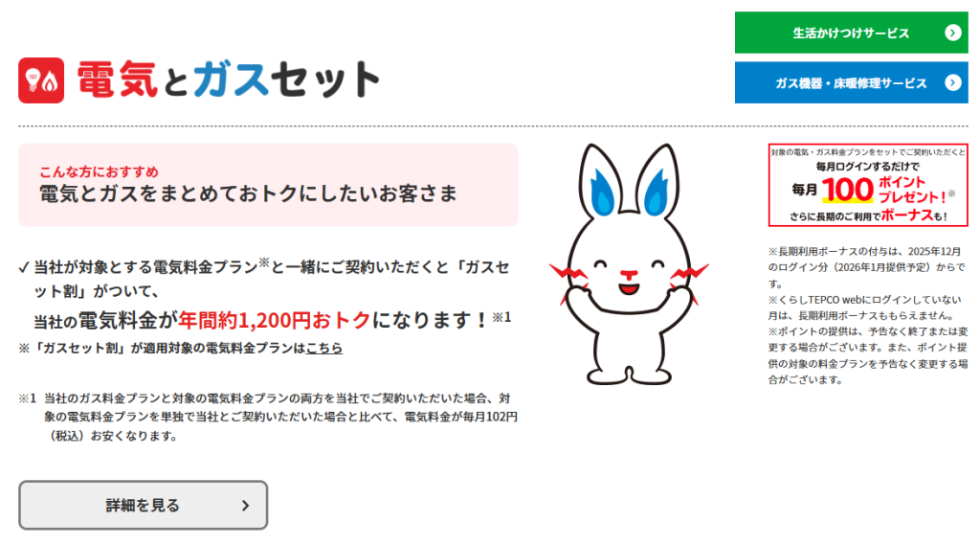Click arrow icon on 生活かけつけサービス button
Image resolution: width=980 pixels, height=546 pixels.
pyautogui.click(x=951, y=33)
